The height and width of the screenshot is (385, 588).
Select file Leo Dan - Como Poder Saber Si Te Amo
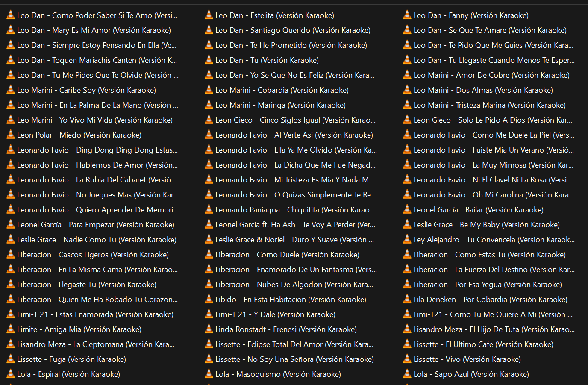92,15
